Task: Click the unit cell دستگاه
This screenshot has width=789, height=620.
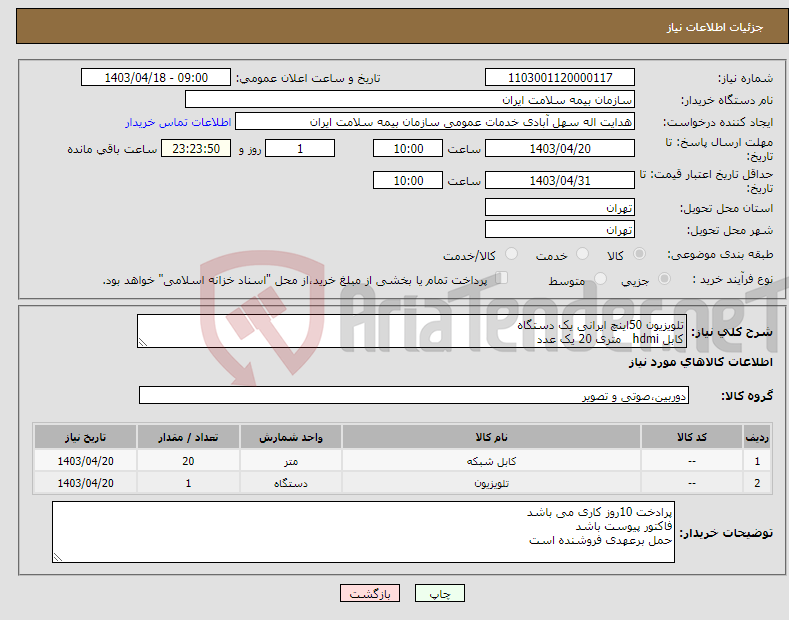Action: (x=291, y=483)
